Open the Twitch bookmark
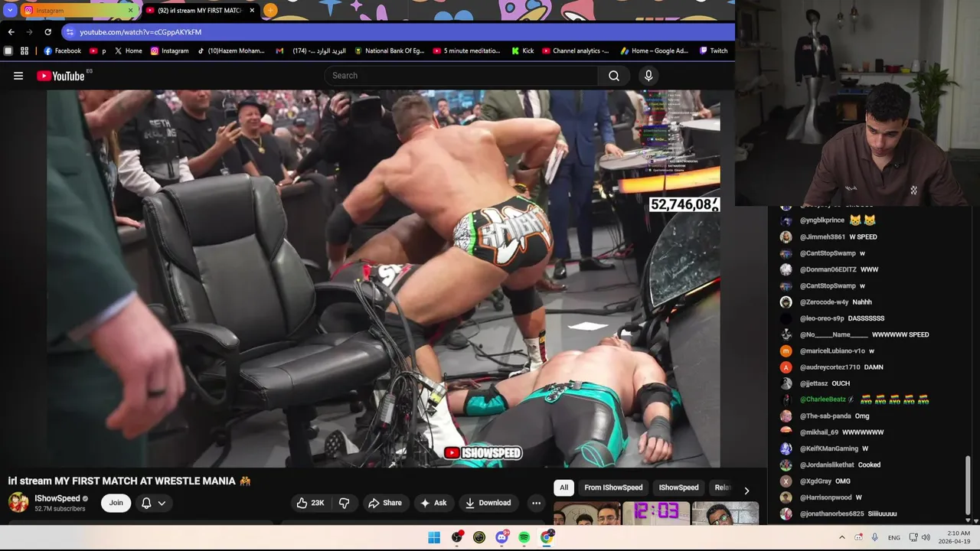 pos(713,51)
